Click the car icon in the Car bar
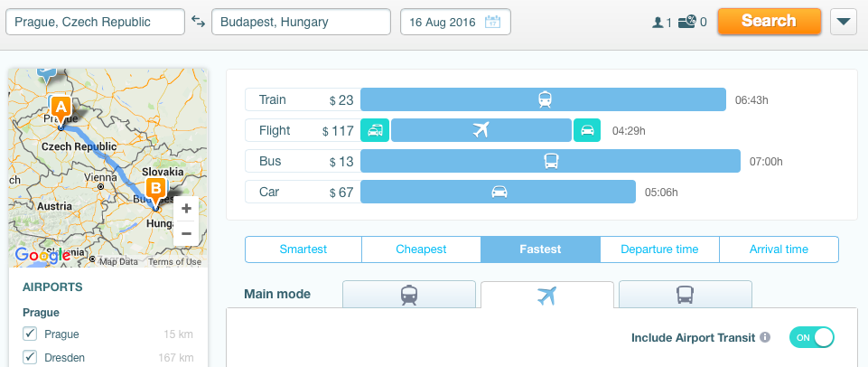The width and height of the screenshot is (868, 367). click(x=499, y=192)
